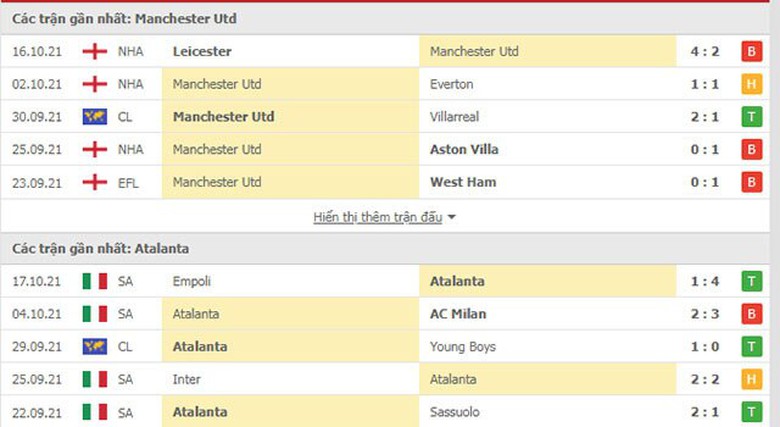The height and width of the screenshot is (427, 780).
Task: Expand more matches via 'Hiển thị thêm trận đấu'
Action: pyautogui.click(x=377, y=217)
